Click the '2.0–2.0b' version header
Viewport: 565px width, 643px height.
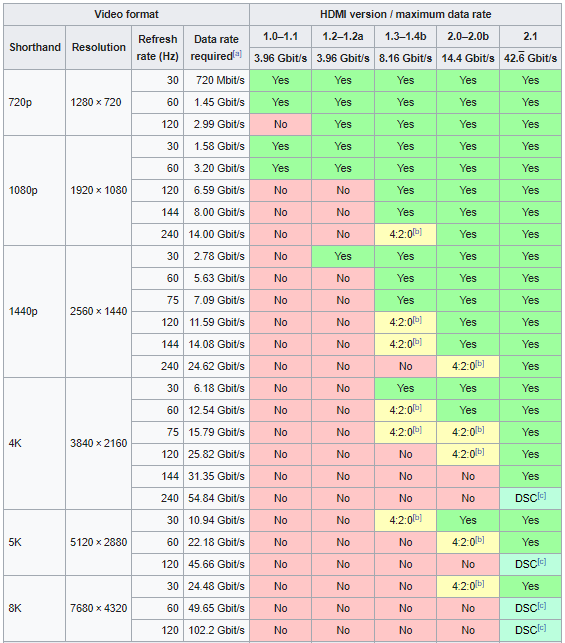[468, 36]
